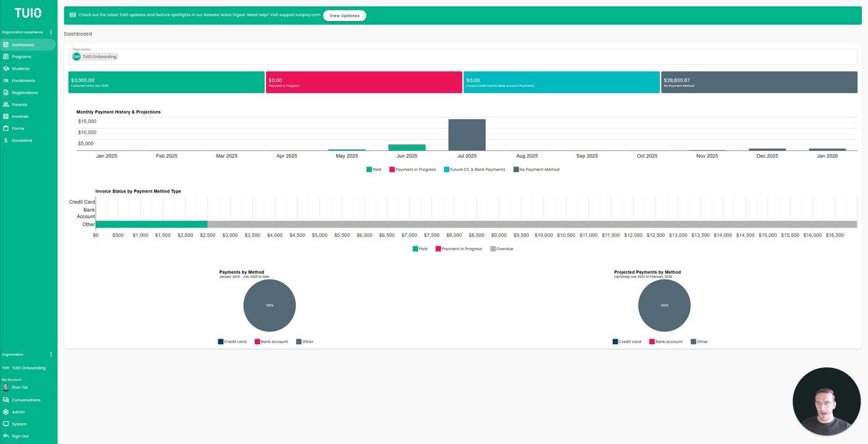Toggle Future CC & Bank Payments legend

pyautogui.click(x=474, y=170)
